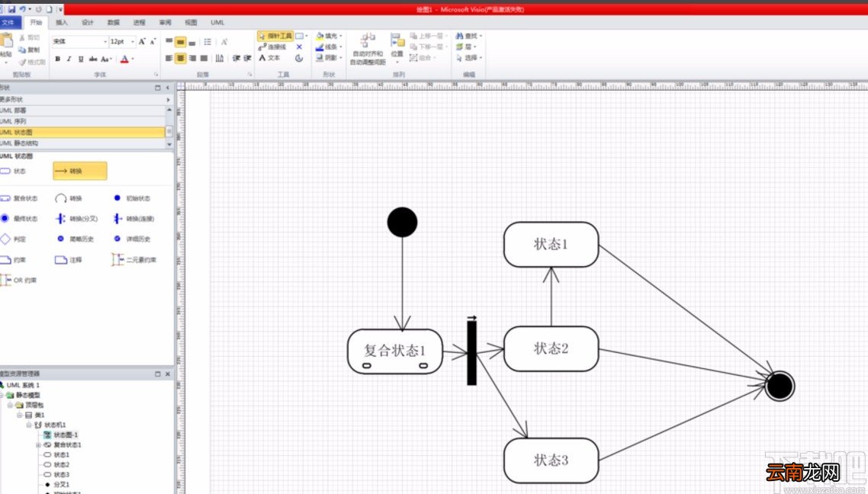Toggle center text alignment
The height and width of the screenshot is (494, 868).
coord(181,58)
